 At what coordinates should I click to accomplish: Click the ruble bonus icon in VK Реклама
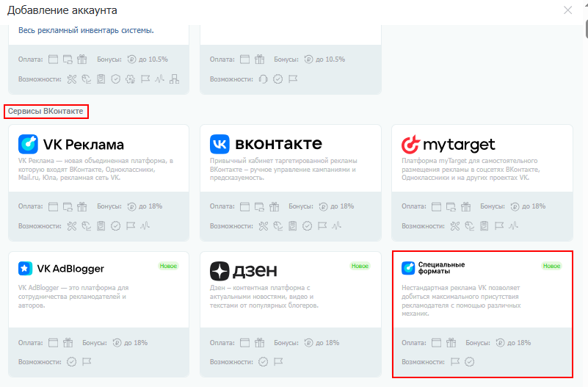131,206
